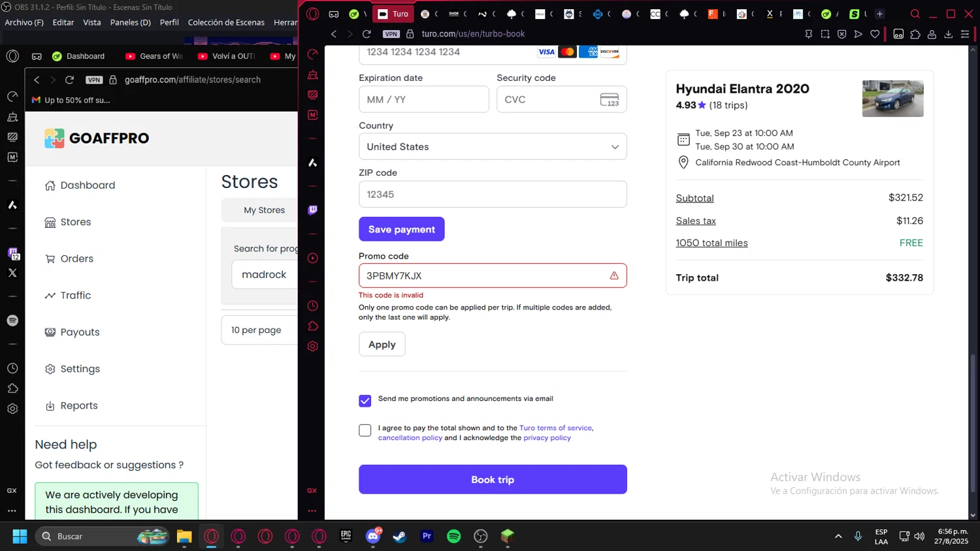The width and height of the screenshot is (980, 551).
Task: Open Sales tax details link
Action: point(696,221)
